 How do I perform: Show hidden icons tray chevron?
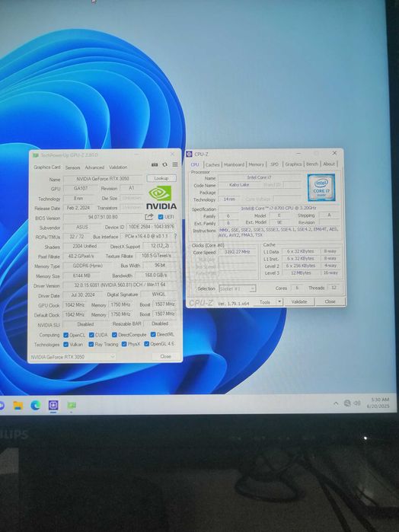click(x=336, y=403)
